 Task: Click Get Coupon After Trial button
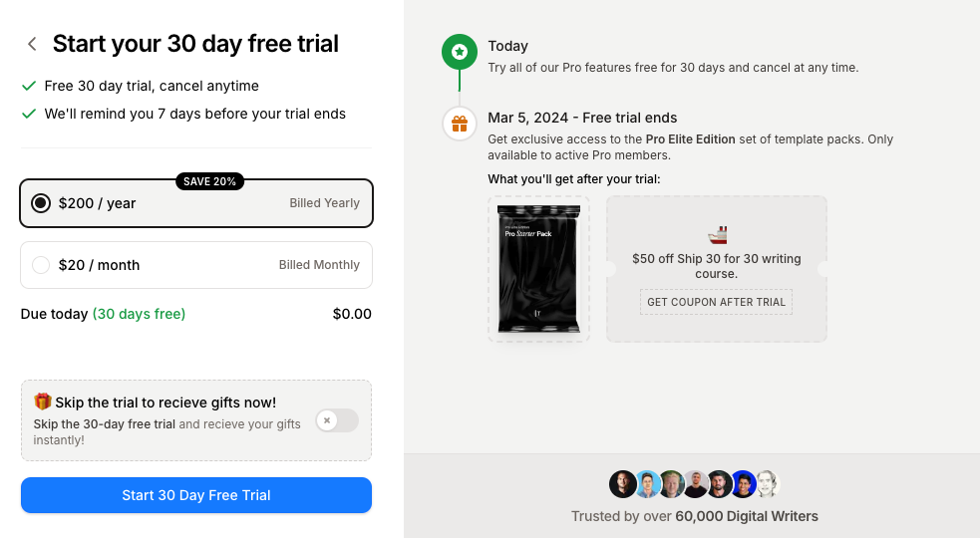pyautogui.click(x=716, y=302)
